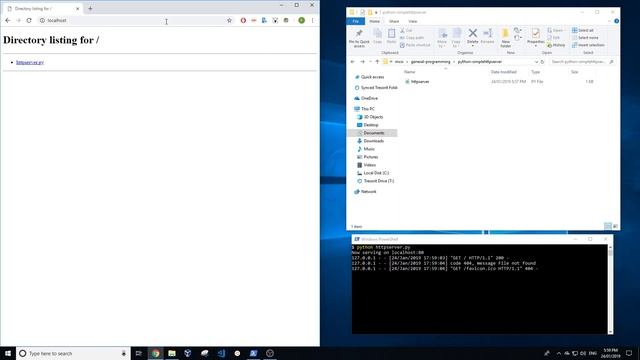Image resolution: width=640 pixels, height=360 pixels.
Task: Select Desktop in Explorer sidebar
Action: (x=371, y=125)
